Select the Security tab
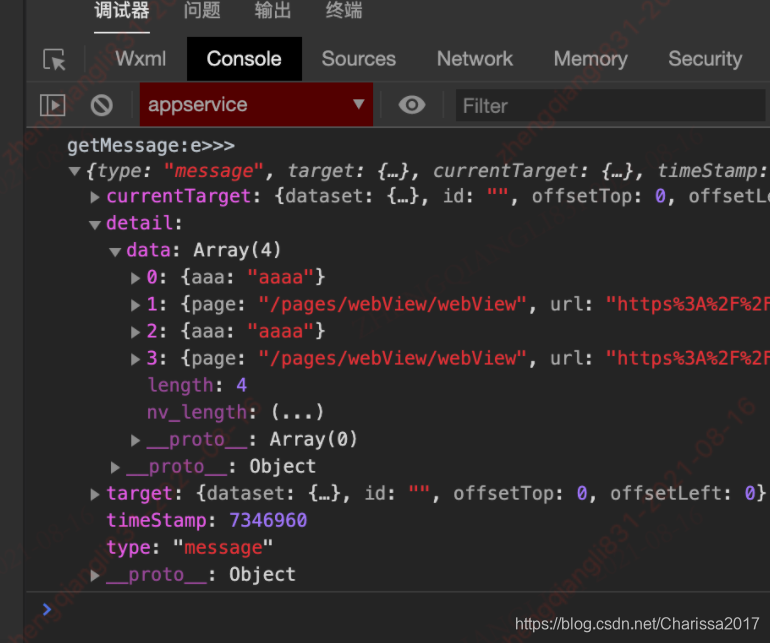Screen dimensions: 770x643 (x=705, y=59)
